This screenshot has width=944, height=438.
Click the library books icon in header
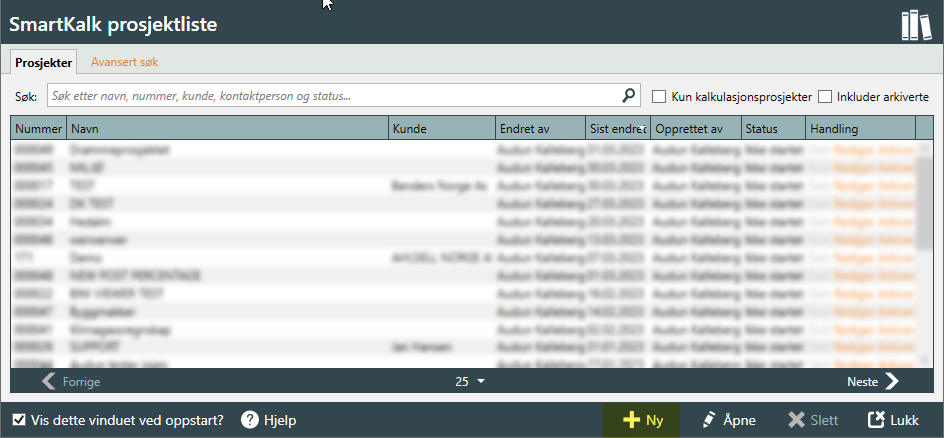915,24
